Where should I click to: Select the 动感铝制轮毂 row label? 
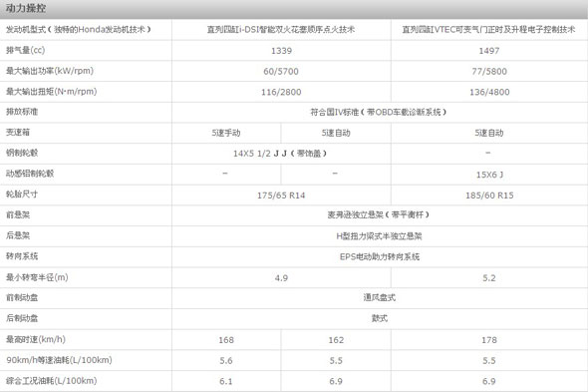[x=30, y=174]
